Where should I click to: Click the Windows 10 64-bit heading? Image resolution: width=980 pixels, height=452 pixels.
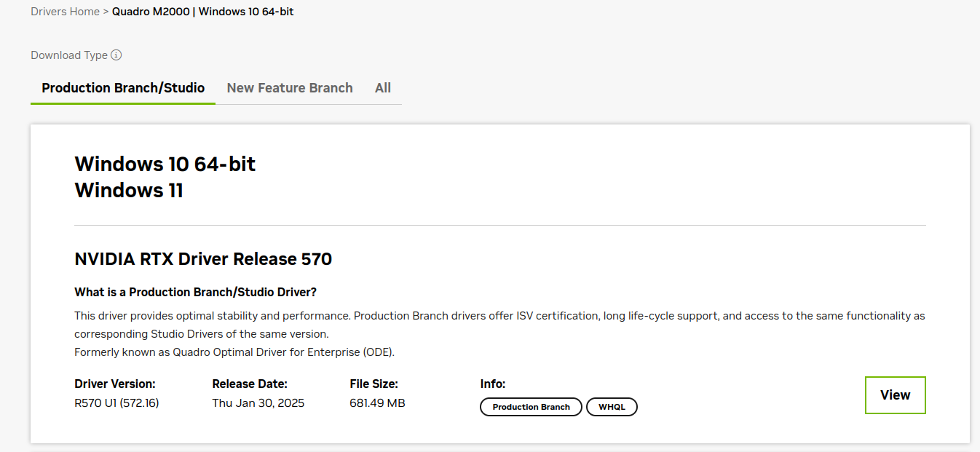[165, 164]
